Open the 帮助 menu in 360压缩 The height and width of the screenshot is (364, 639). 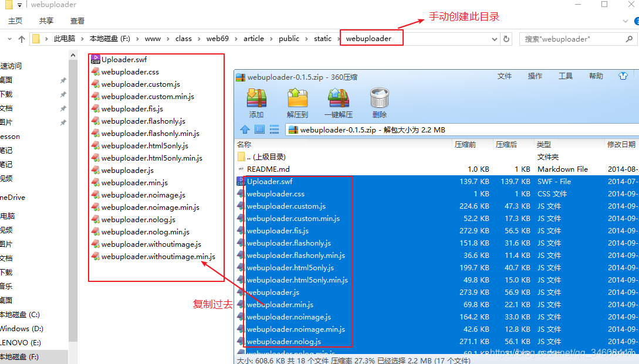click(x=596, y=76)
